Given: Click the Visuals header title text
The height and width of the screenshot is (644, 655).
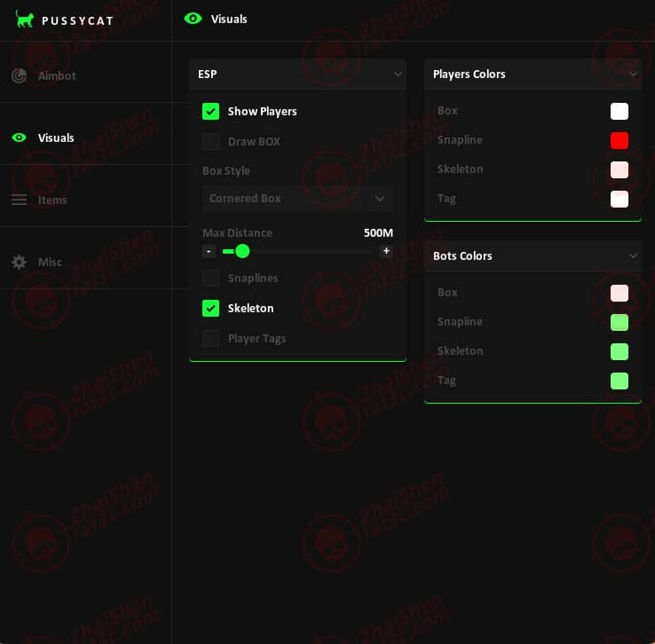Looking at the screenshot, I should tap(229, 20).
